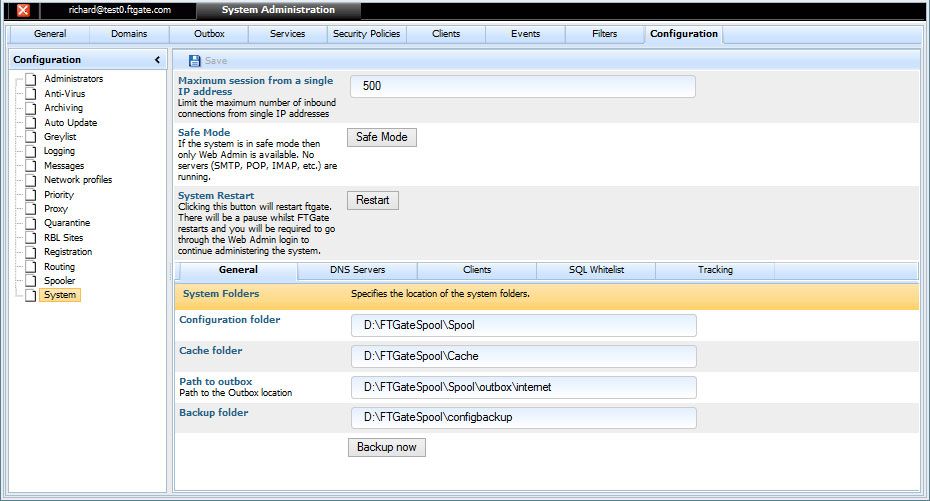Open the Domains tab
The image size is (930, 501).
(129, 34)
